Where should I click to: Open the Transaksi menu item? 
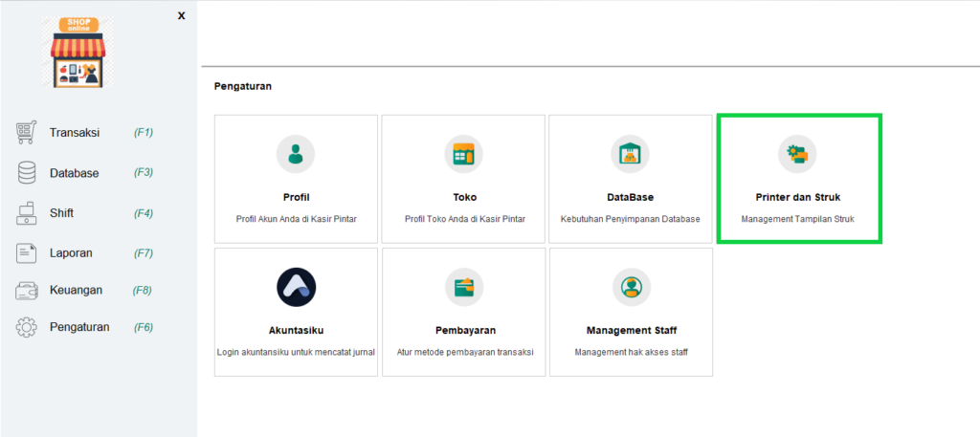[75, 133]
